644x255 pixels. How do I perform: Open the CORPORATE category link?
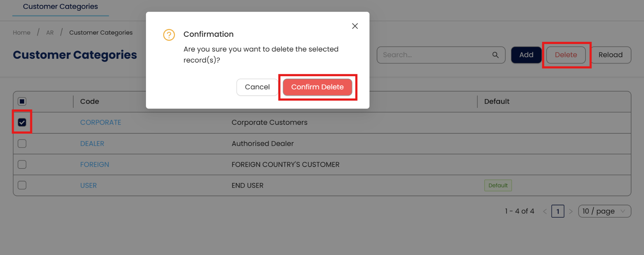[x=101, y=122]
